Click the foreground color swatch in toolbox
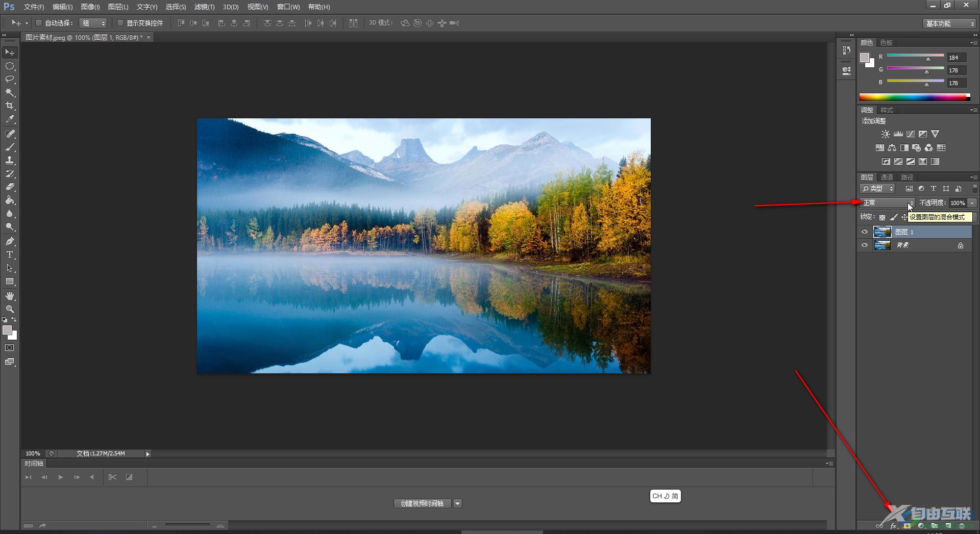Viewport: 980px width, 534px height. pyautogui.click(x=7, y=330)
